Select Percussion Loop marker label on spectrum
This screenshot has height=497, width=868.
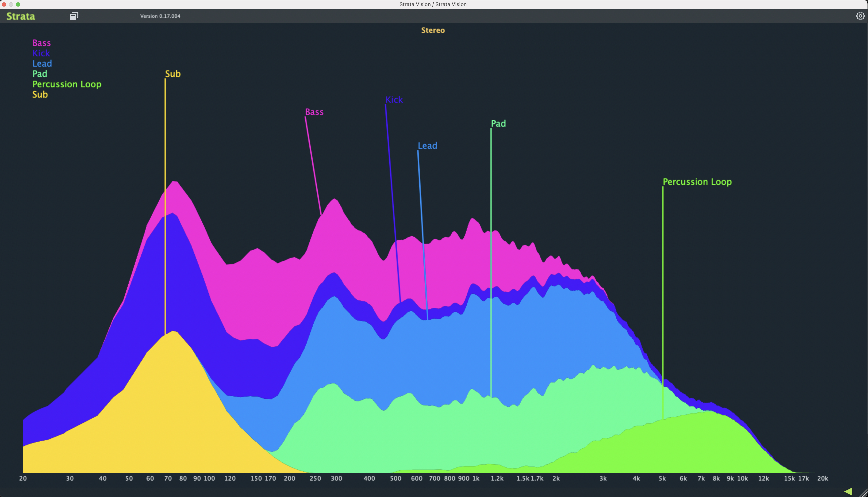pos(697,182)
